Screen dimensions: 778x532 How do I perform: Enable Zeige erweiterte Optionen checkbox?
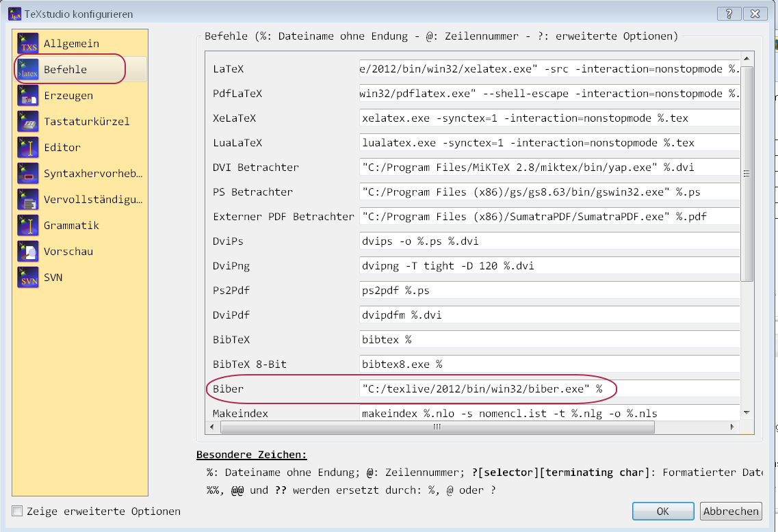[x=17, y=511]
